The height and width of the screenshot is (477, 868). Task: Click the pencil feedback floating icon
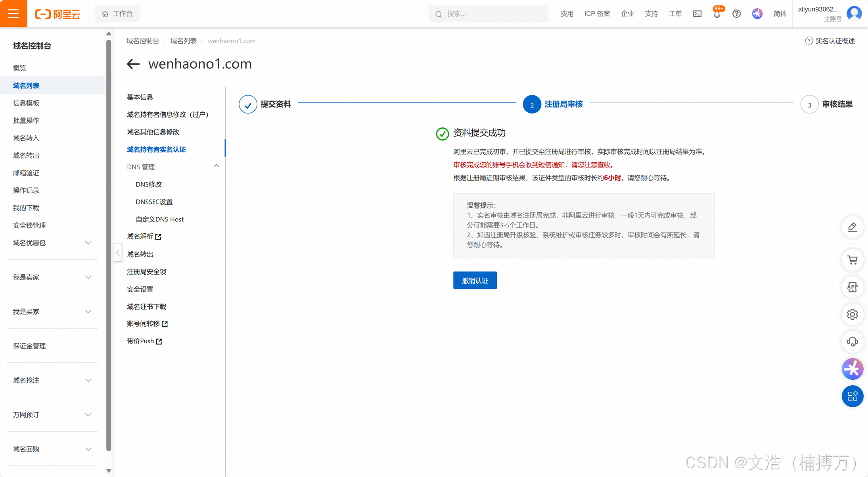coord(852,227)
